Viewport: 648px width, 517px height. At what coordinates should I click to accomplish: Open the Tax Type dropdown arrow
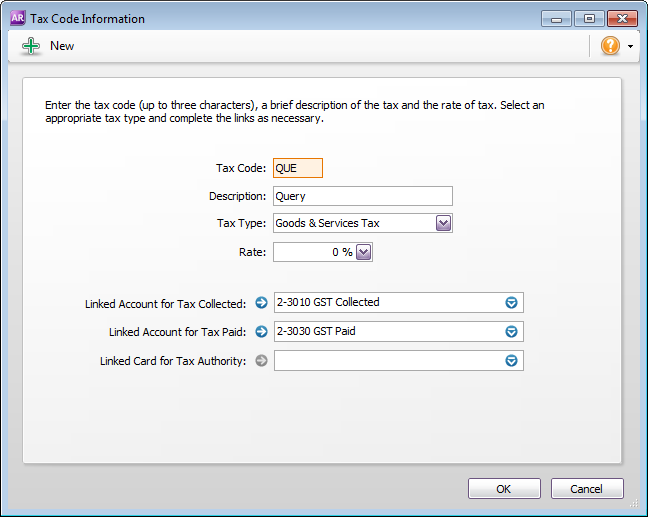443,223
